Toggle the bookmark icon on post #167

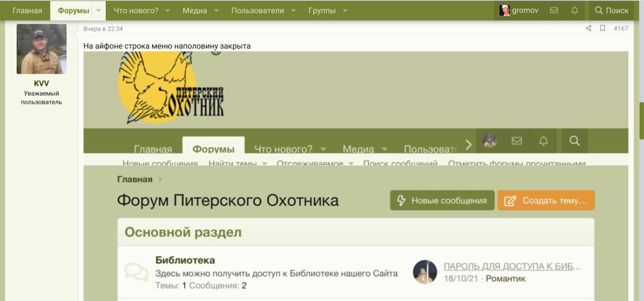[603, 28]
